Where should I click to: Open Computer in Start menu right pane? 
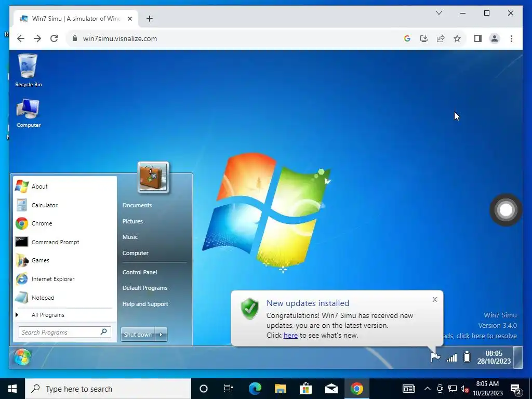(x=136, y=253)
